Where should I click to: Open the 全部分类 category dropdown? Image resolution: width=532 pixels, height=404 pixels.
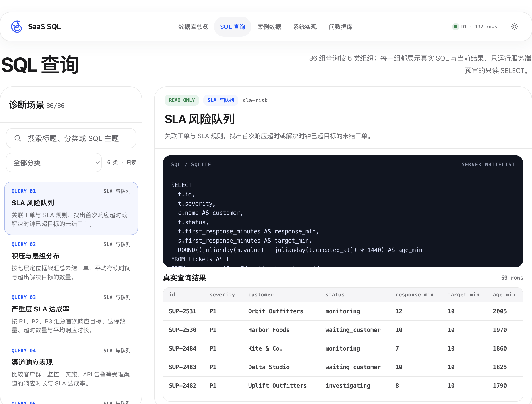pyautogui.click(x=54, y=163)
